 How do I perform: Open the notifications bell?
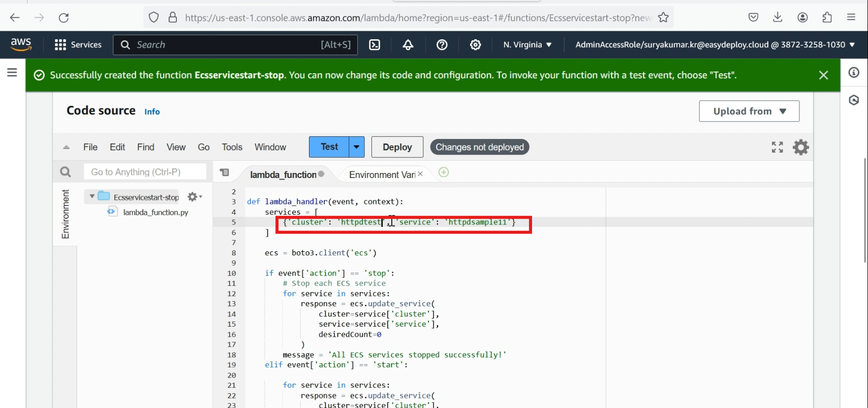(408, 45)
